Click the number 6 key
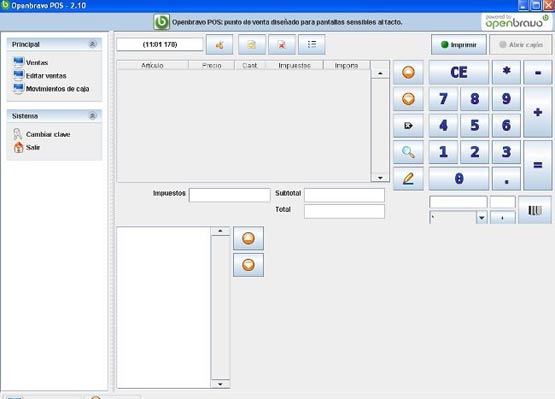 pos(507,125)
